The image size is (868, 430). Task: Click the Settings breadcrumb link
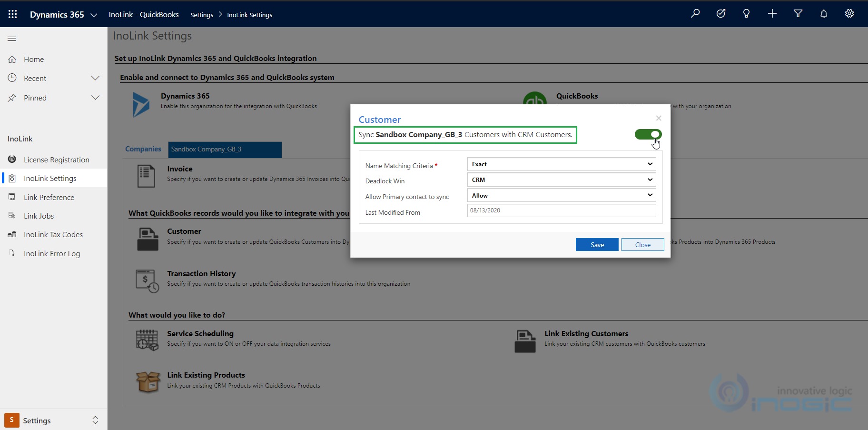(202, 15)
